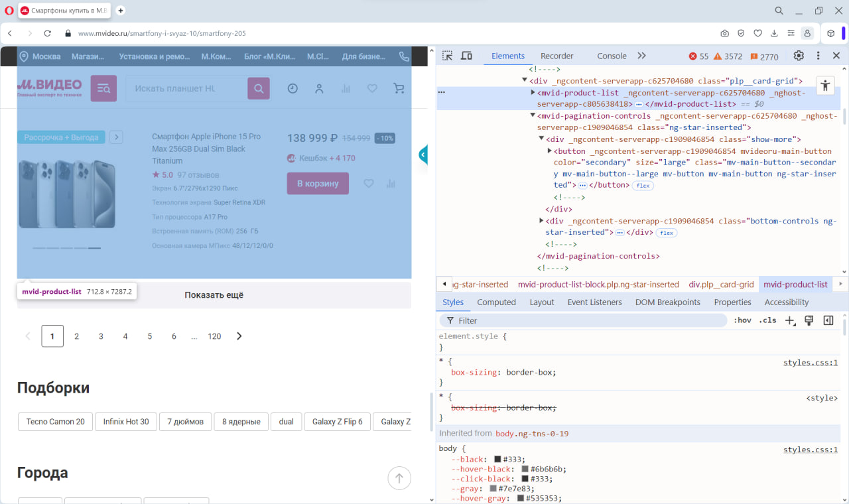This screenshot has height=504, width=849.
Task: Open the Event Listeners tab
Action: click(x=595, y=302)
